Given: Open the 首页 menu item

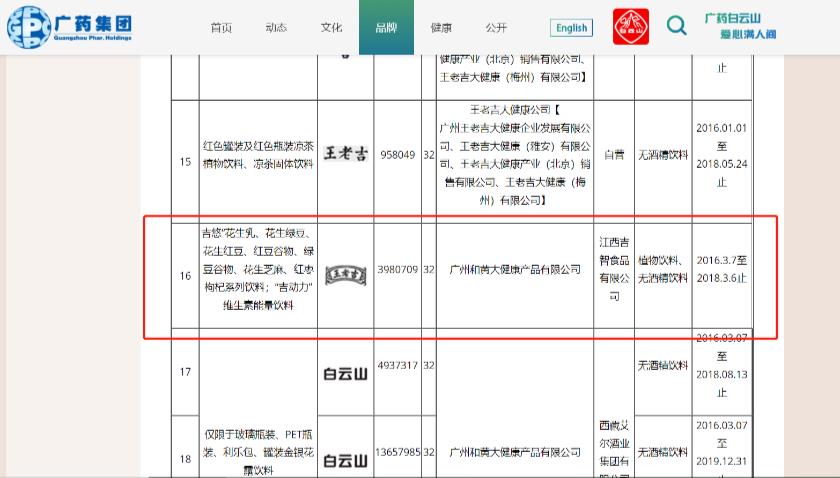Looking at the screenshot, I should 221,27.
